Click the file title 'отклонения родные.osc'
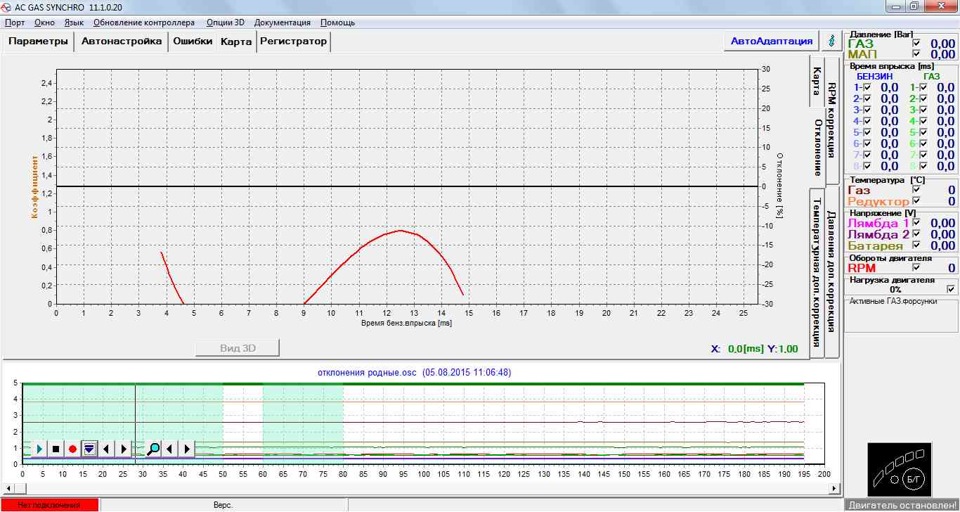 point(367,372)
